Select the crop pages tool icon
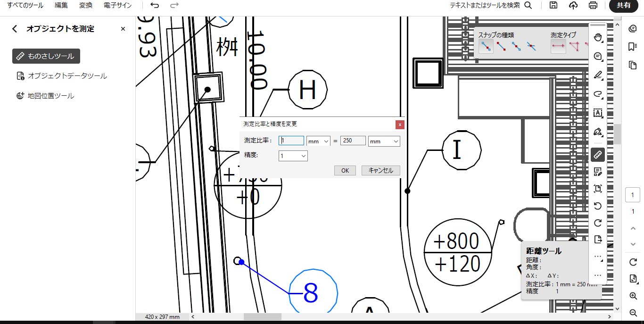 [597, 188]
